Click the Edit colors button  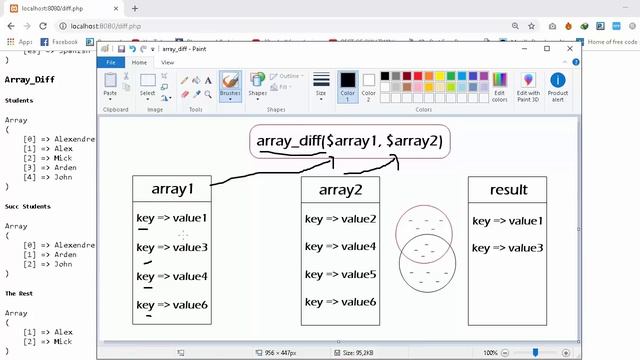click(500, 87)
